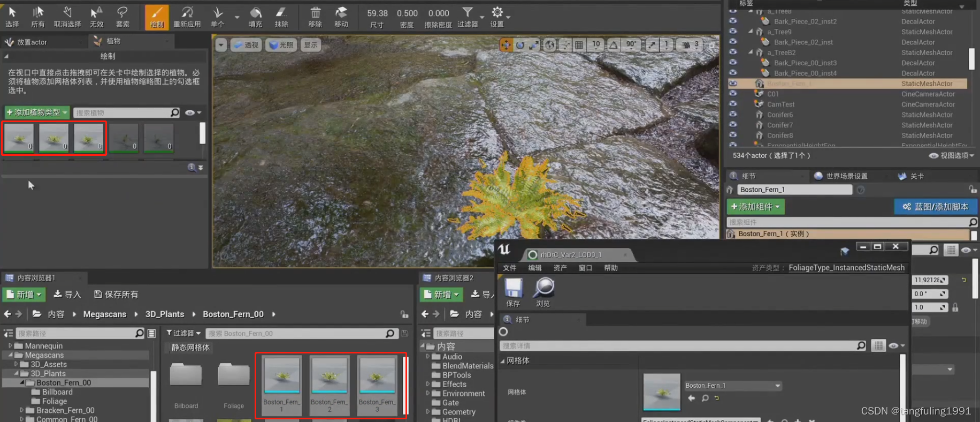Image resolution: width=980 pixels, height=422 pixels.
Task: Pick the Erase (抹除) foliage tool
Action: point(281,17)
